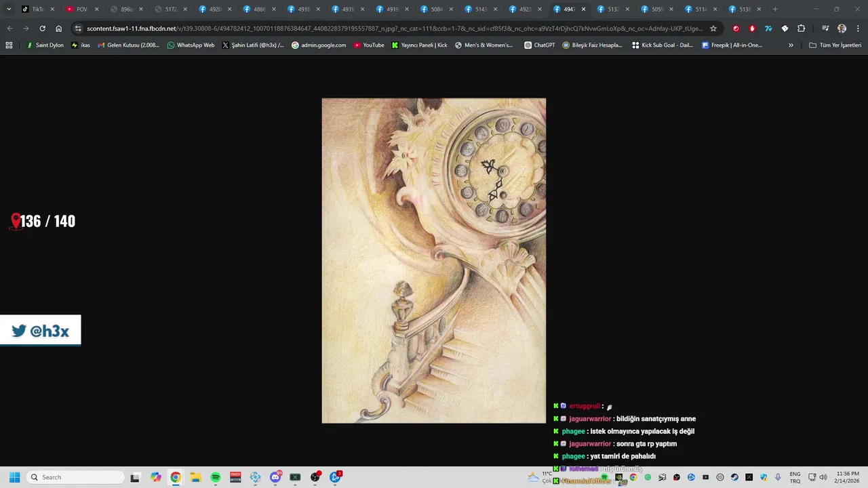Open the Kick Sub Goal bookmark
Screen dimensions: 868x488
click(x=663, y=45)
